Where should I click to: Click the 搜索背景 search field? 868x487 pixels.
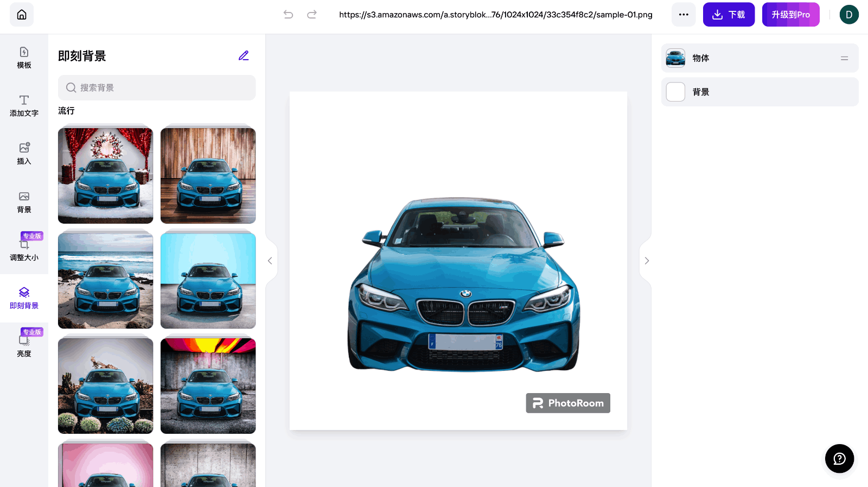157,88
